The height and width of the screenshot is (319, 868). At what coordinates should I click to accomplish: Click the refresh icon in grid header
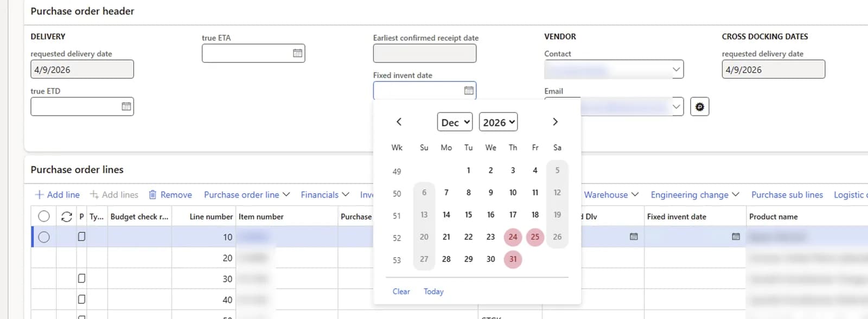[x=66, y=216]
